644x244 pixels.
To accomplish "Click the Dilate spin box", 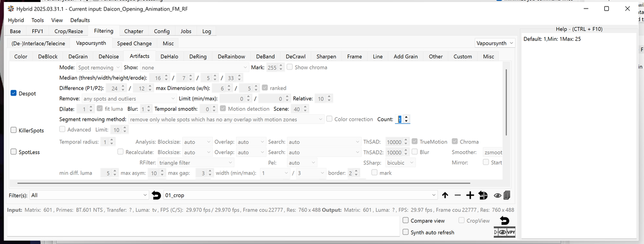I will (x=85, y=109).
